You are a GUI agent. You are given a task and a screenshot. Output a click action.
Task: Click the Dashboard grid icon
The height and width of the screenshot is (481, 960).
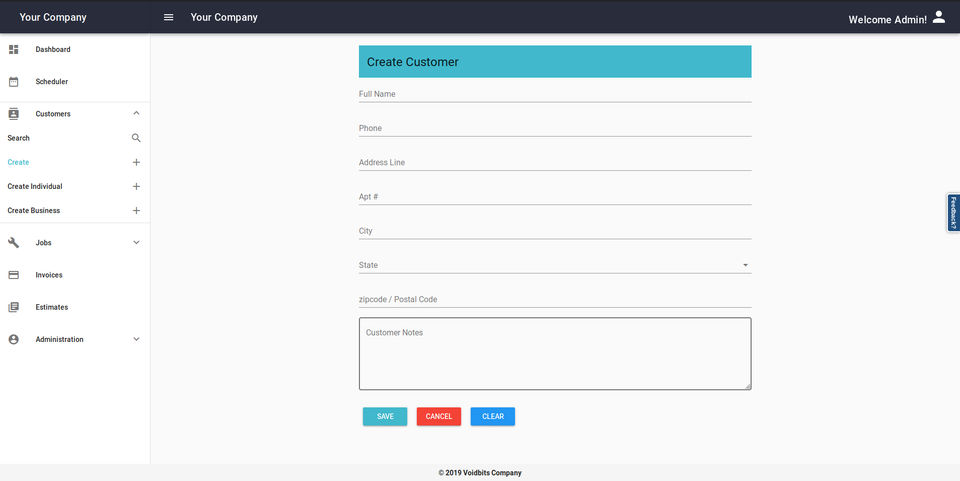pos(13,50)
